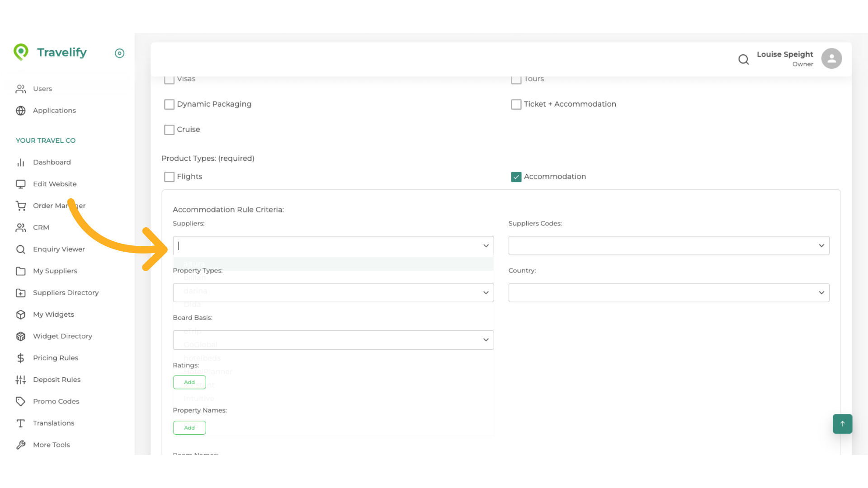Click the Promo Codes tag icon
The image size is (868, 488).
point(21,401)
